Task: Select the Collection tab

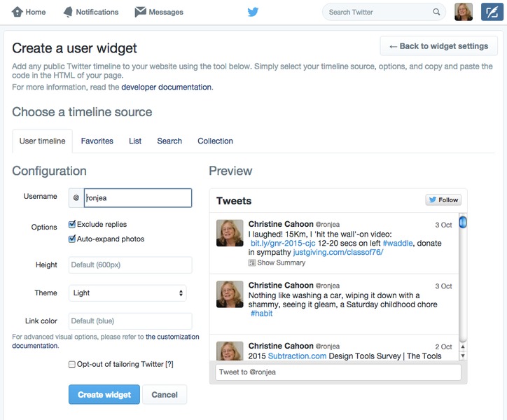Action: coord(215,141)
